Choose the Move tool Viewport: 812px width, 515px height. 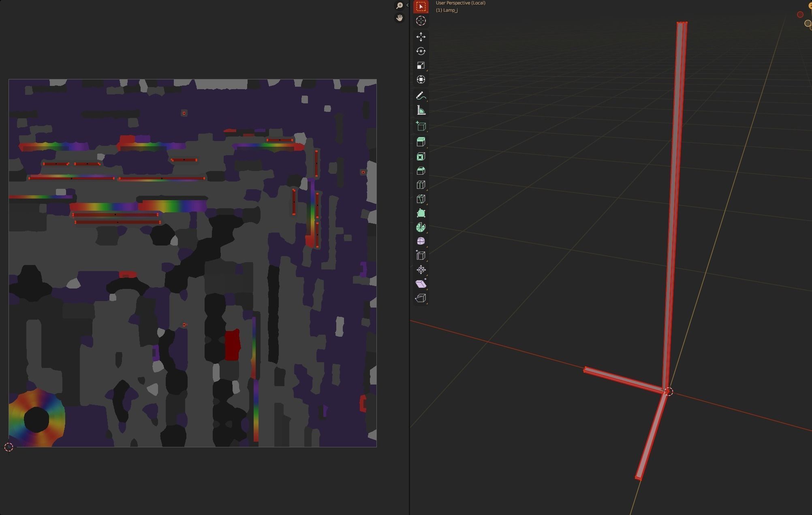[421, 37]
